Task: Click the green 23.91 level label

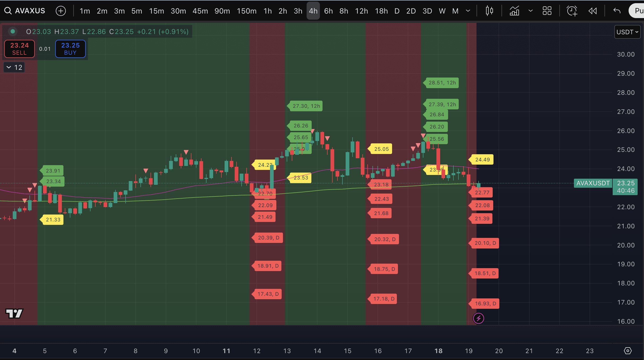Action: tap(52, 171)
